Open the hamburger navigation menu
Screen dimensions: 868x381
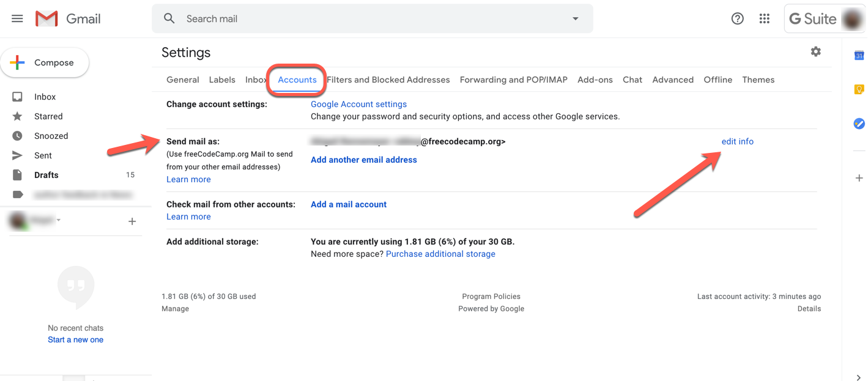point(17,18)
